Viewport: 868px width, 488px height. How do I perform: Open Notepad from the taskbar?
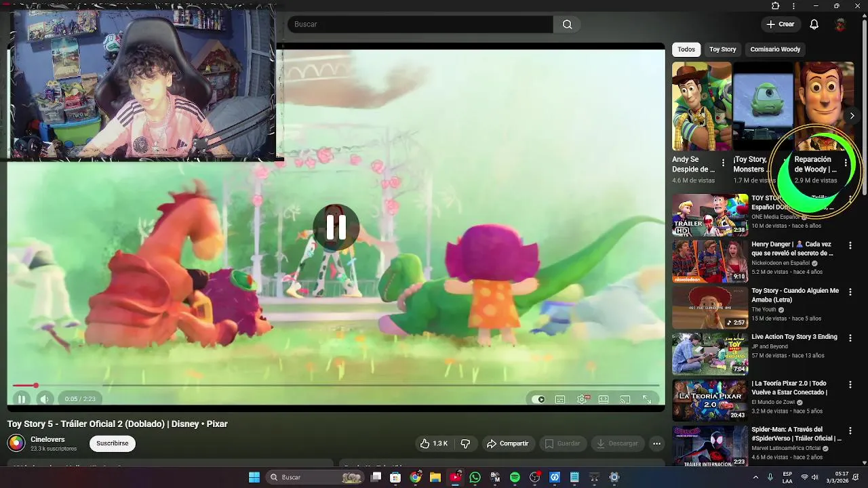[x=574, y=477]
